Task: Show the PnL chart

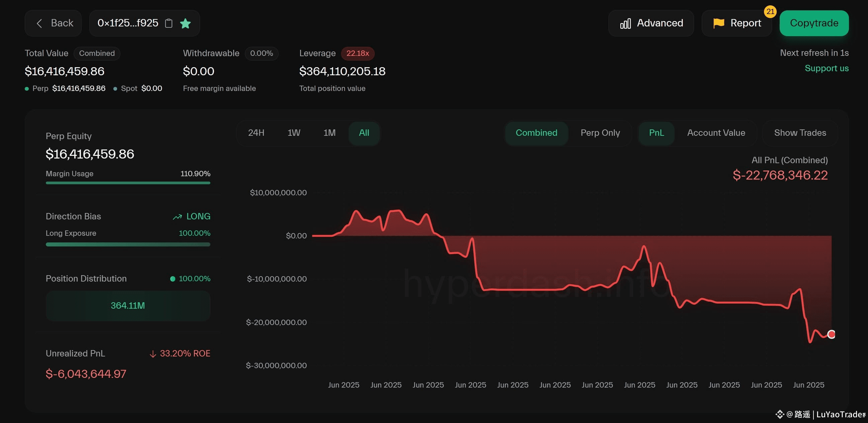Action: coord(656,133)
